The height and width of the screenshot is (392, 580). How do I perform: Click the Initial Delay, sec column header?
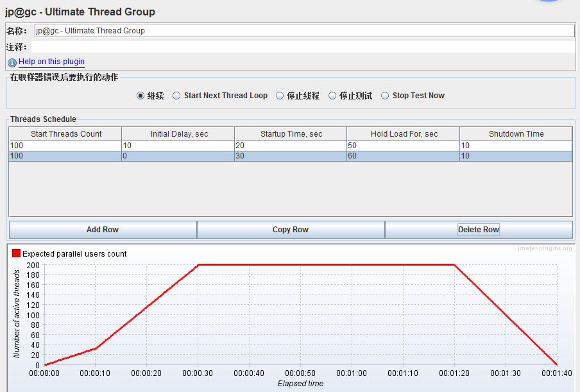[178, 134]
